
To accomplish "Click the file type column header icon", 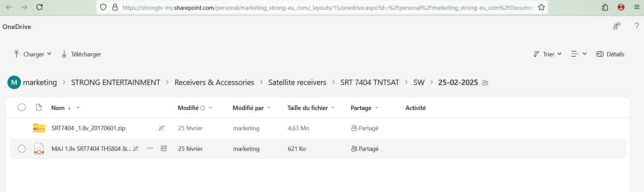I will coord(39,107).
